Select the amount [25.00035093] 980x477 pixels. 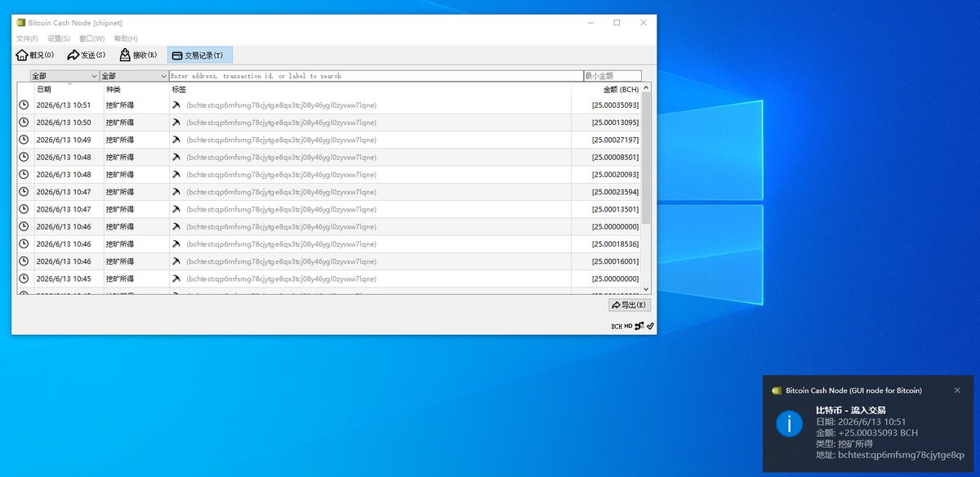[615, 105]
